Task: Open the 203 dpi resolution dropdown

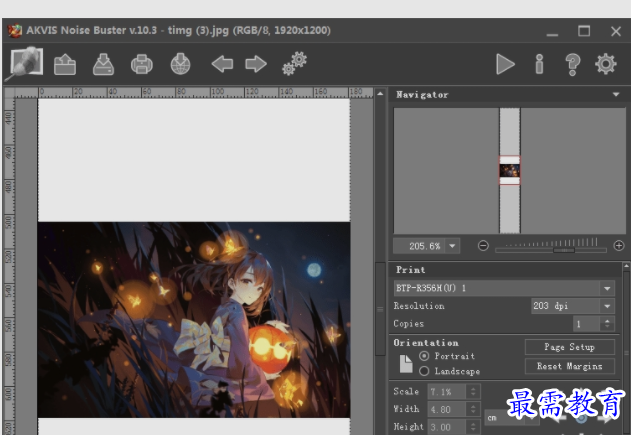Action: point(607,306)
